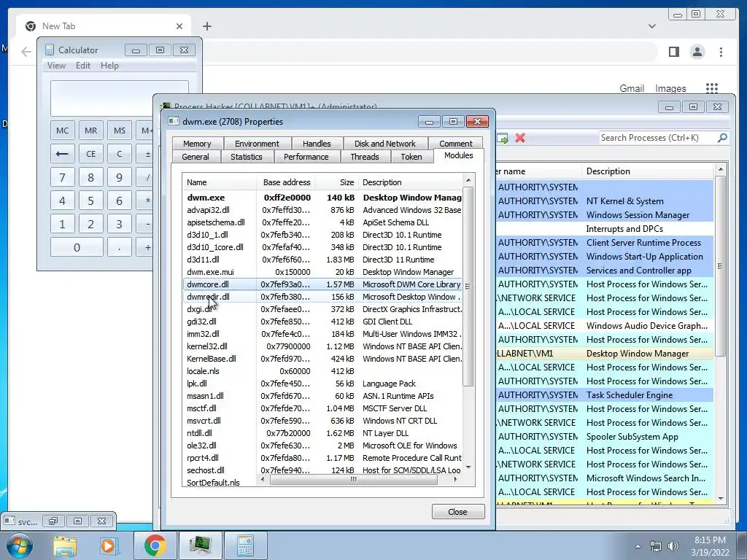
Task: Open the Handles tab
Action: pos(317,144)
